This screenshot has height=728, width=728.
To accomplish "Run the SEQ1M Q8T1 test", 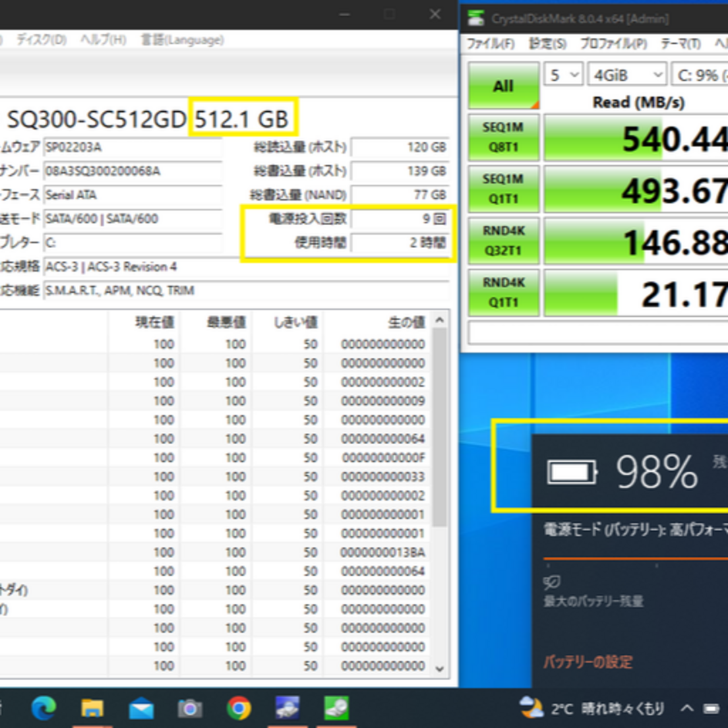I will pyautogui.click(x=504, y=138).
